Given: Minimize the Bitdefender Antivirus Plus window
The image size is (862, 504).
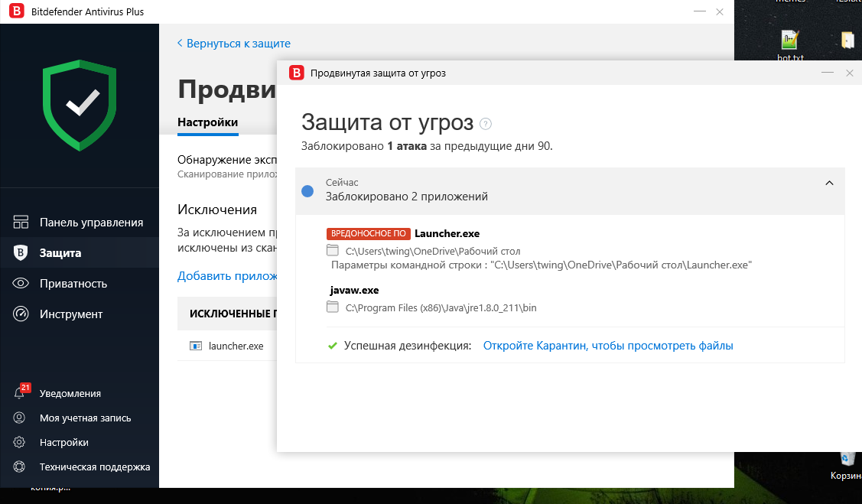Looking at the screenshot, I should click(699, 11).
